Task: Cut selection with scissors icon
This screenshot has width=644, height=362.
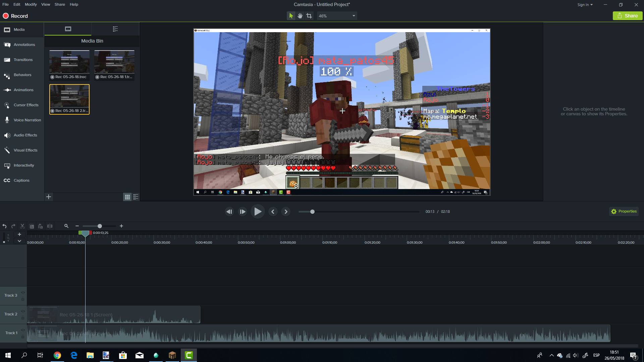Action: pyautogui.click(x=22, y=226)
